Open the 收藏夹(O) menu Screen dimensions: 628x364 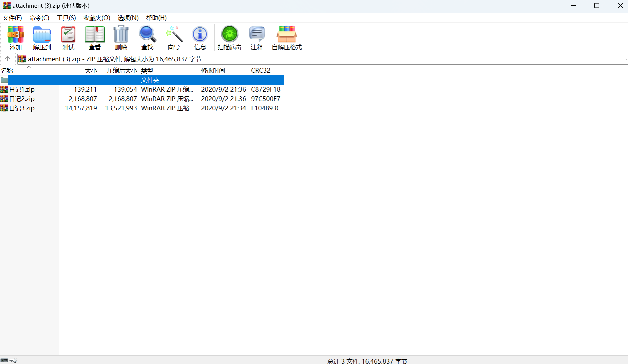97,18
